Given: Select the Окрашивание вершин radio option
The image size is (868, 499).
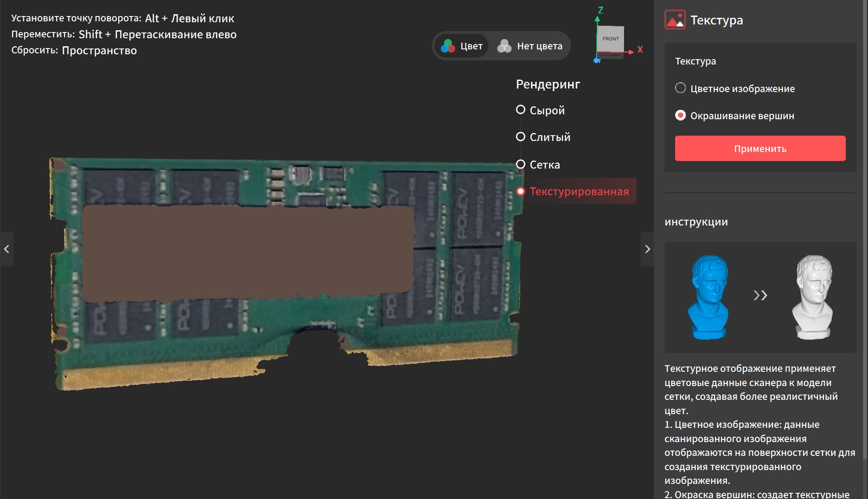Looking at the screenshot, I should click(680, 116).
